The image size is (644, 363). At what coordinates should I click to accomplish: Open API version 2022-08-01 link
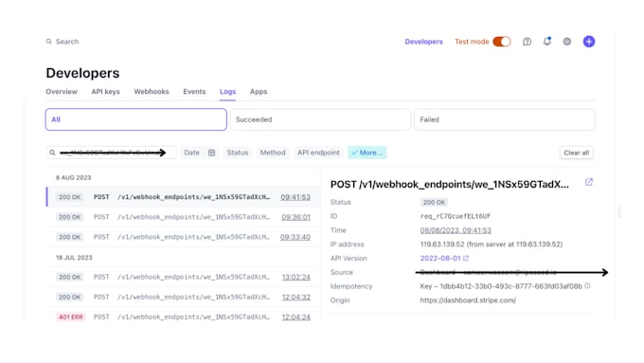440,258
